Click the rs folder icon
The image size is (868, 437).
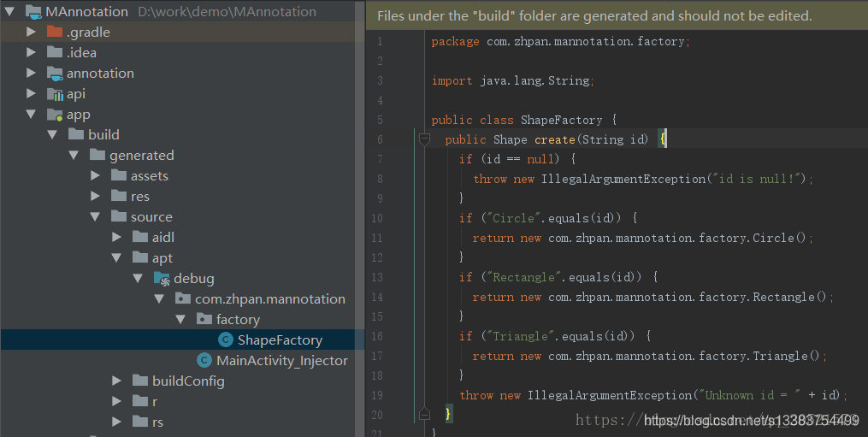[140, 422]
